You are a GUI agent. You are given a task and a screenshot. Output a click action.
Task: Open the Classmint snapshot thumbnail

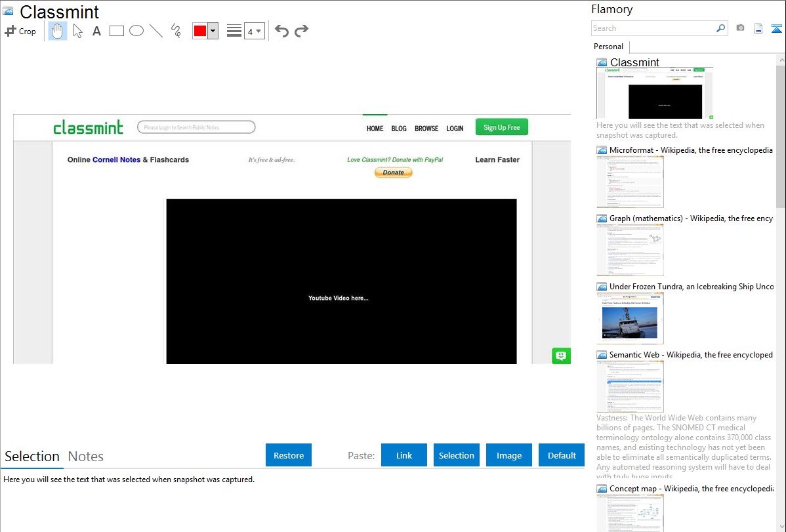pos(655,93)
